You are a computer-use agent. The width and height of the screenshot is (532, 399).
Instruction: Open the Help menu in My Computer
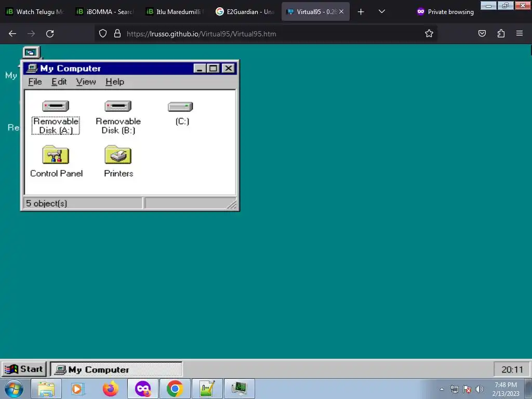point(115,82)
